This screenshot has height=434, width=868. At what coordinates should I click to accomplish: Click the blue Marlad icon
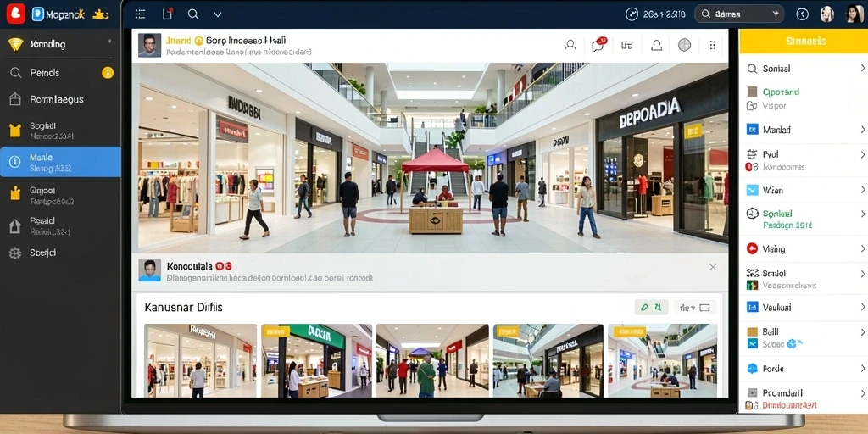click(x=752, y=130)
